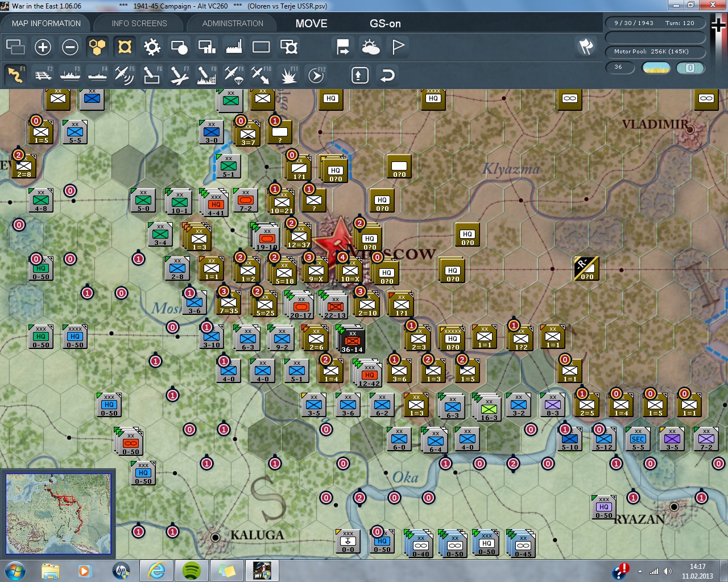Click the zoom out minus icon
The image size is (728, 582).
(x=70, y=47)
